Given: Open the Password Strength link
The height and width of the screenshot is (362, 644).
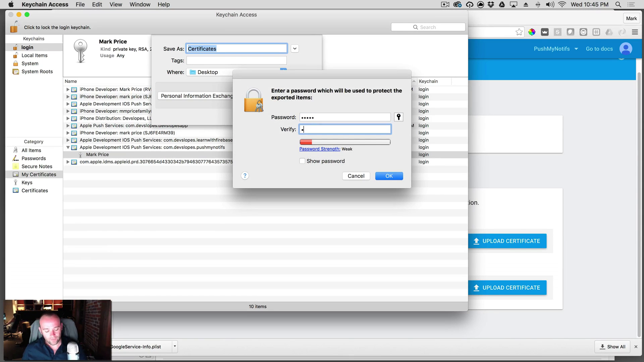Looking at the screenshot, I should pyautogui.click(x=320, y=149).
